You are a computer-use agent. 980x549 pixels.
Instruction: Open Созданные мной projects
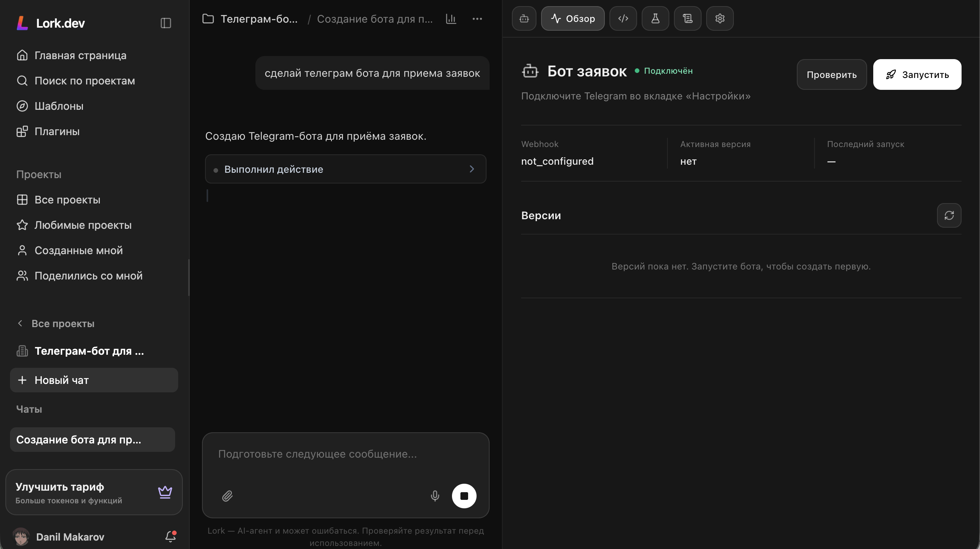(70, 250)
